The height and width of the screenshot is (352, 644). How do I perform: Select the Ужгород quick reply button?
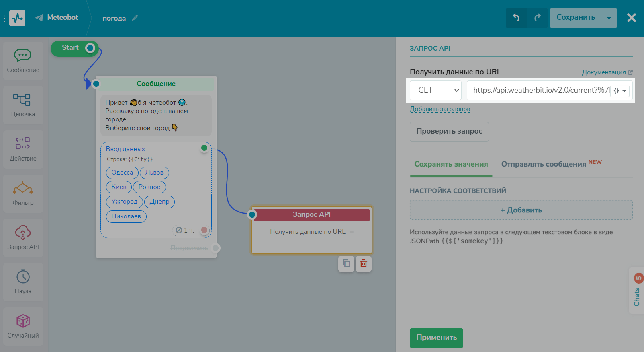point(125,202)
